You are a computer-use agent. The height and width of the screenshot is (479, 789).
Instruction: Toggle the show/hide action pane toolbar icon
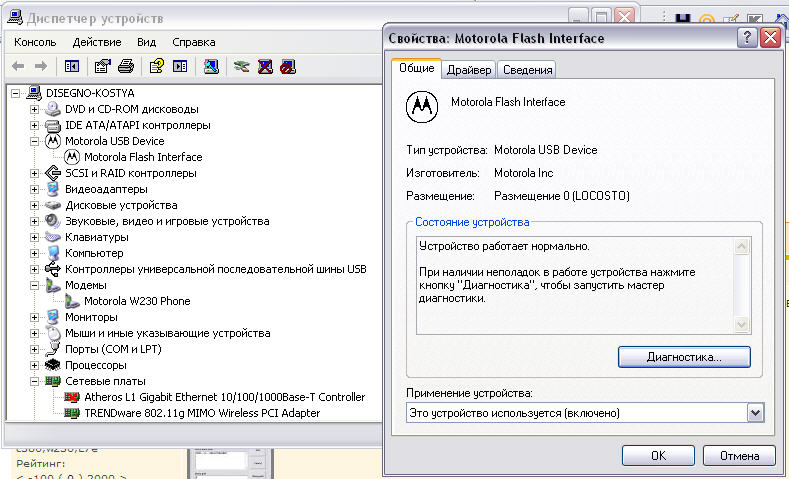click(x=180, y=66)
